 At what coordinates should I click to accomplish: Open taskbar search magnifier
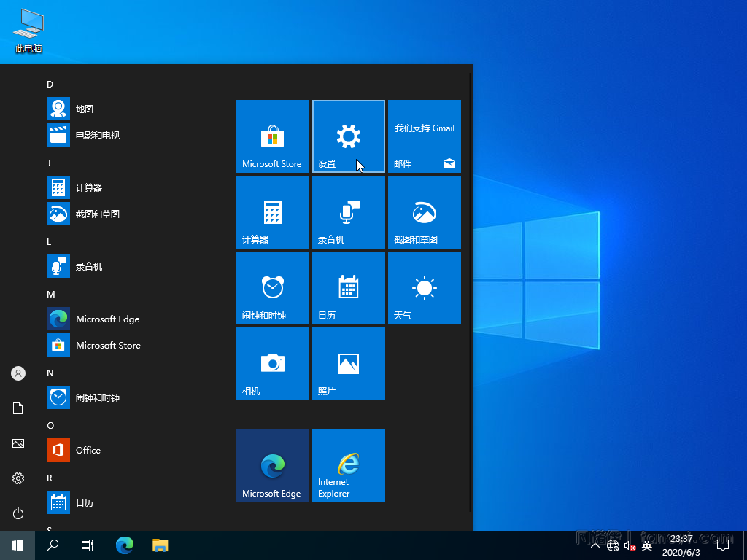(x=53, y=545)
